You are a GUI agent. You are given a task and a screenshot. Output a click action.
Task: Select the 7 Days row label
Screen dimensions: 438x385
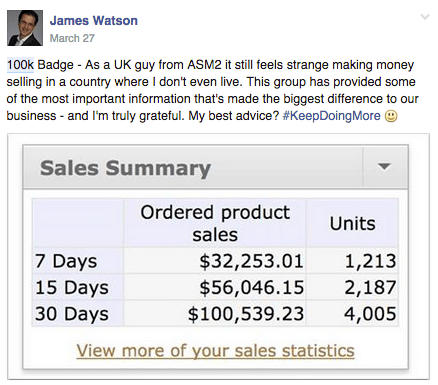click(x=66, y=261)
